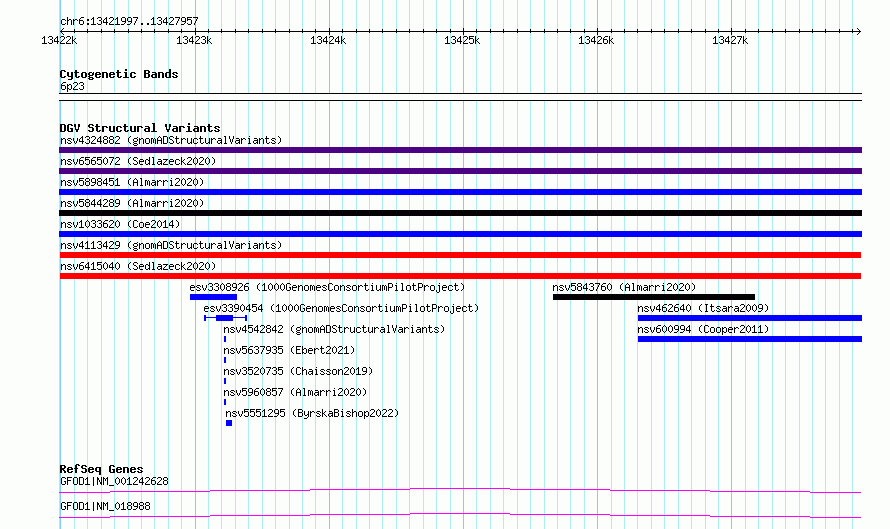
Task: Select the small blue tick under nsv5637935
Action: (x=225, y=360)
